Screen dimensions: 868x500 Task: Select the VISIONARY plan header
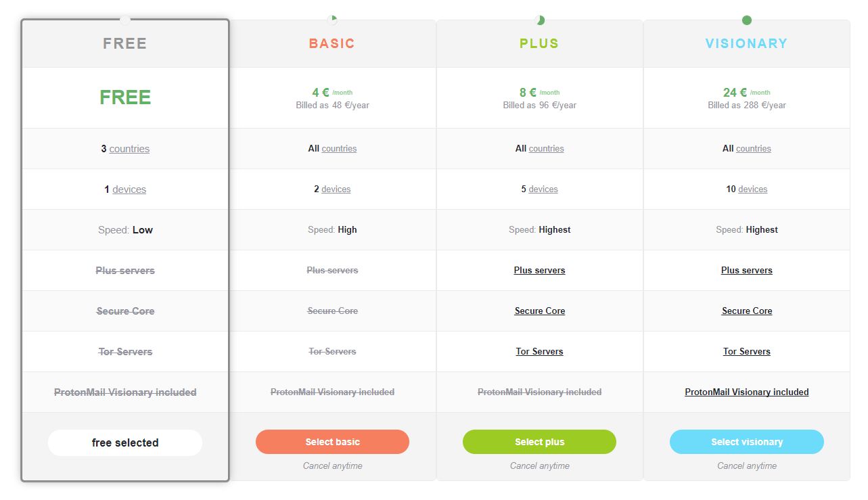click(x=747, y=43)
